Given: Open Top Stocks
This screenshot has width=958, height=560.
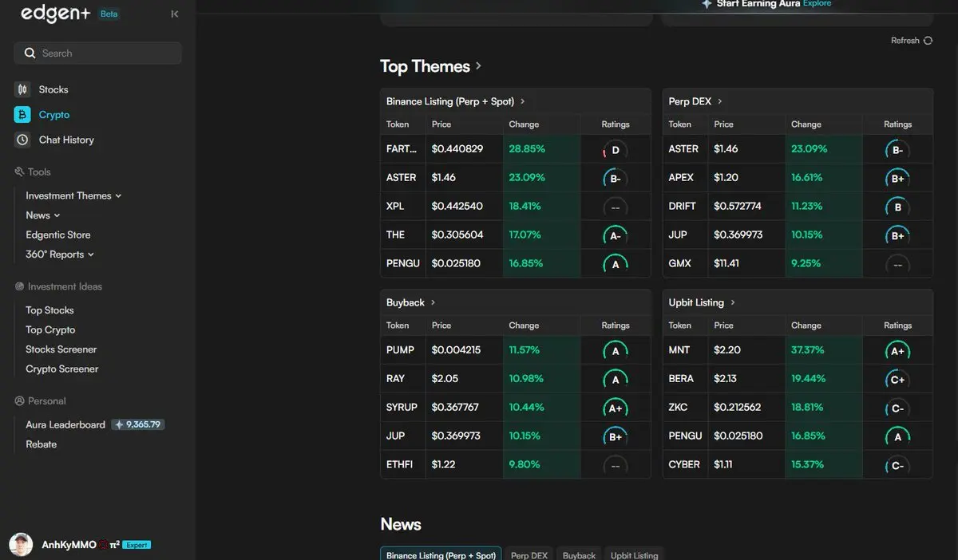Looking at the screenshot, I should (x=49, y=310).
